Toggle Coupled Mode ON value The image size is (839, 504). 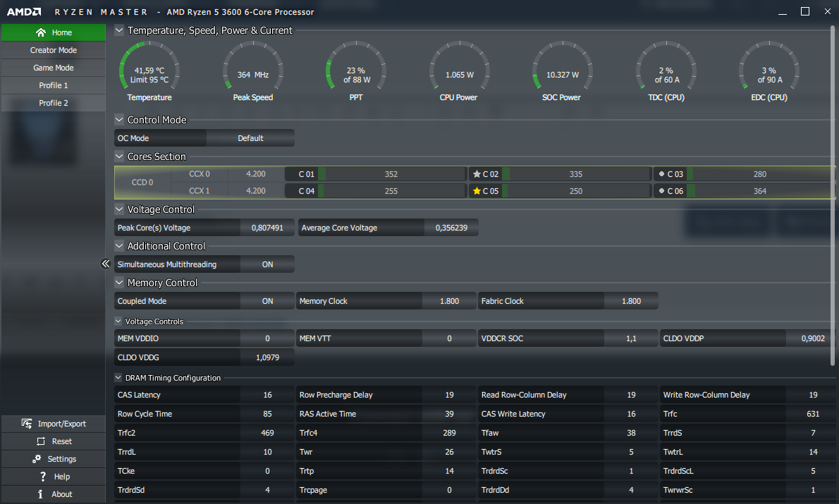[x=267, y=301]
